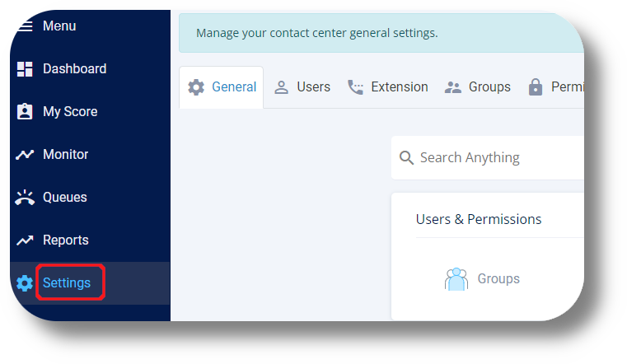Click the Groups people icon in card
Screen dimensions: 627x364
tap(456, 279)
